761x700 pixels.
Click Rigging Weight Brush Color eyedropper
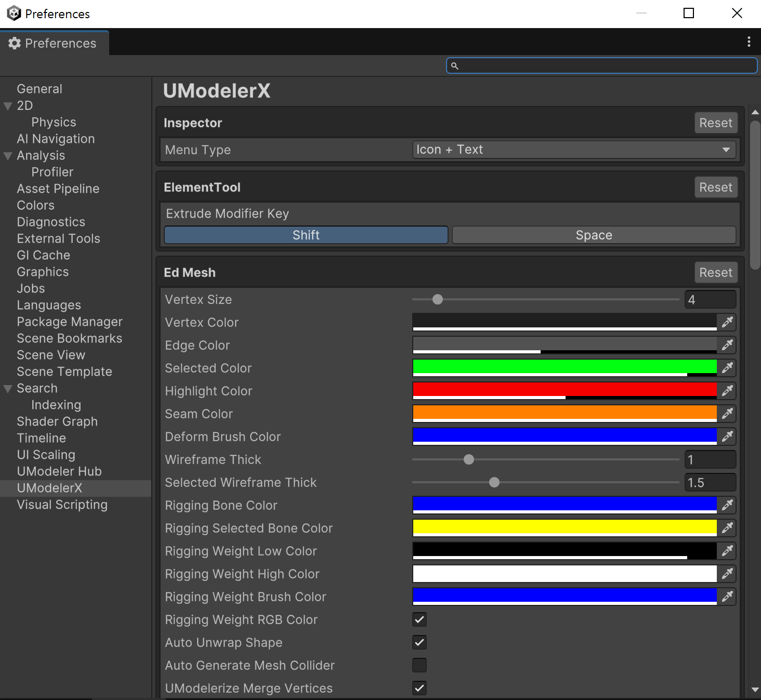(727, 597)
